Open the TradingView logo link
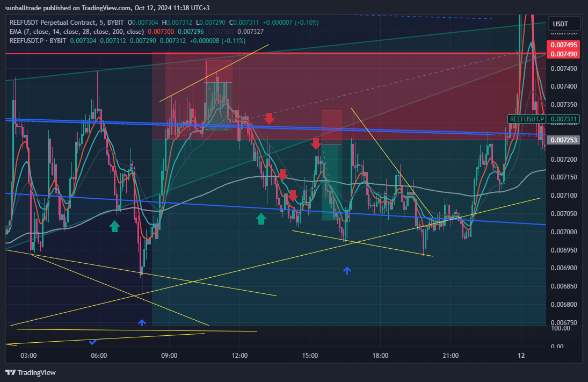This screenshot has height=382, width=588. point(31,372)
